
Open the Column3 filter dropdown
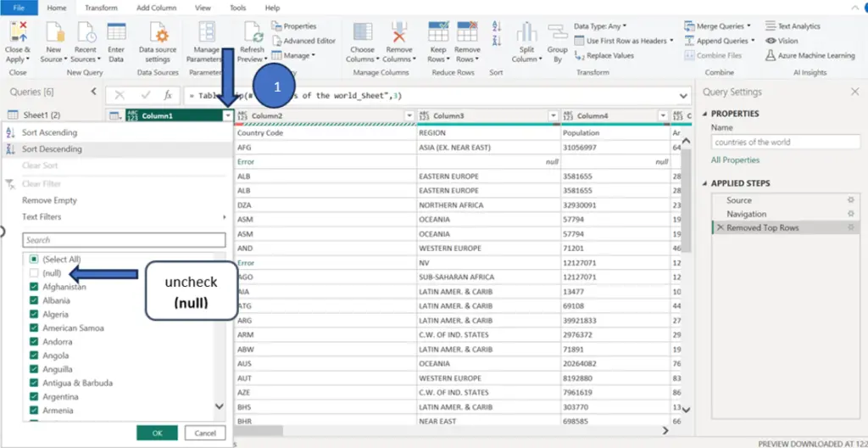click(553, 115)
